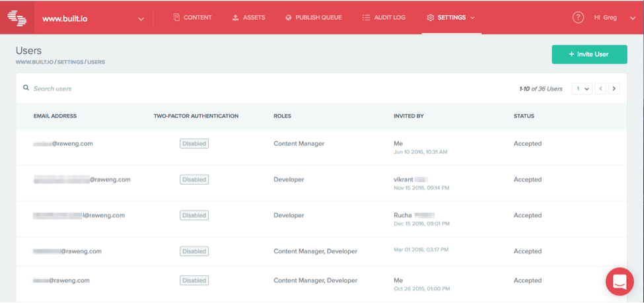Screen dimensions: 644x303
Task: Click Accepted status in Oct 26 2015 row
Action: (x=527, y=281)
